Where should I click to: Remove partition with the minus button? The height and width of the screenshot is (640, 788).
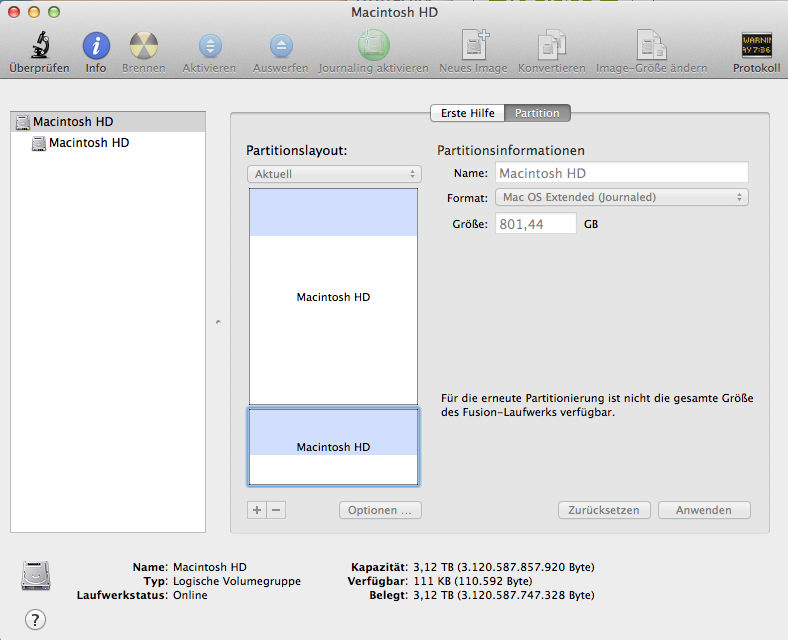276,510
